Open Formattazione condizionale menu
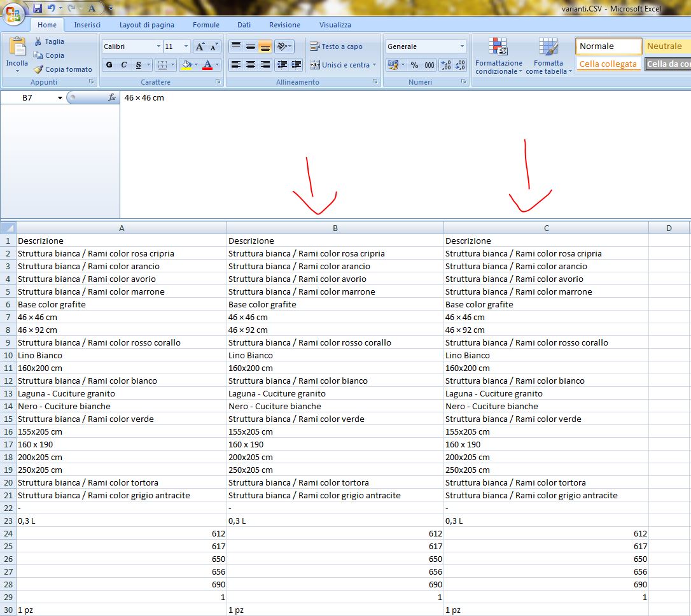 (x=498, y=56)
